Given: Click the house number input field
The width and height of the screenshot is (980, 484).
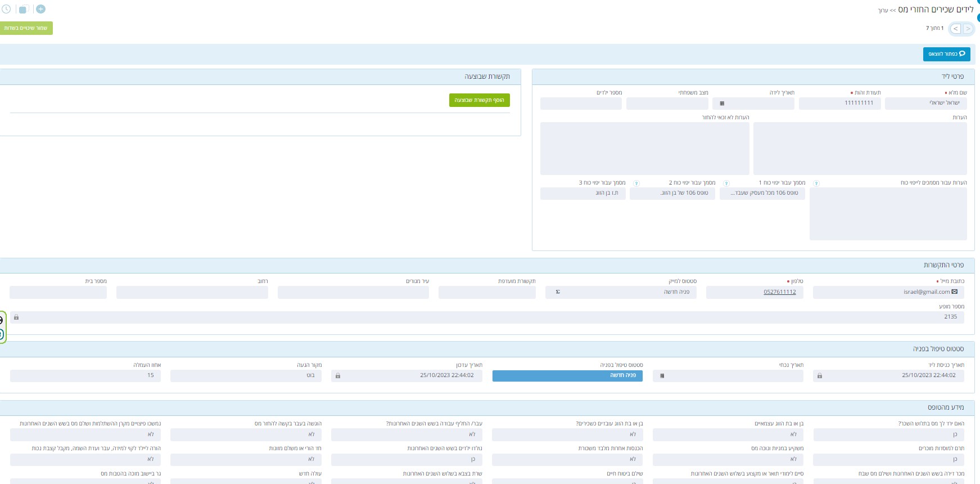Looking at the screenshot, I should coord(58,292).
